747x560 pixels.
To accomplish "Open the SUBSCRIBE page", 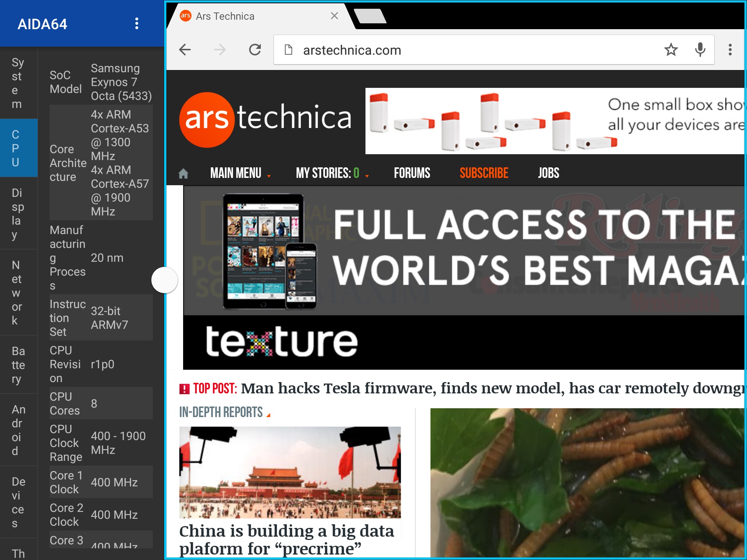I will tap(484, 173).
